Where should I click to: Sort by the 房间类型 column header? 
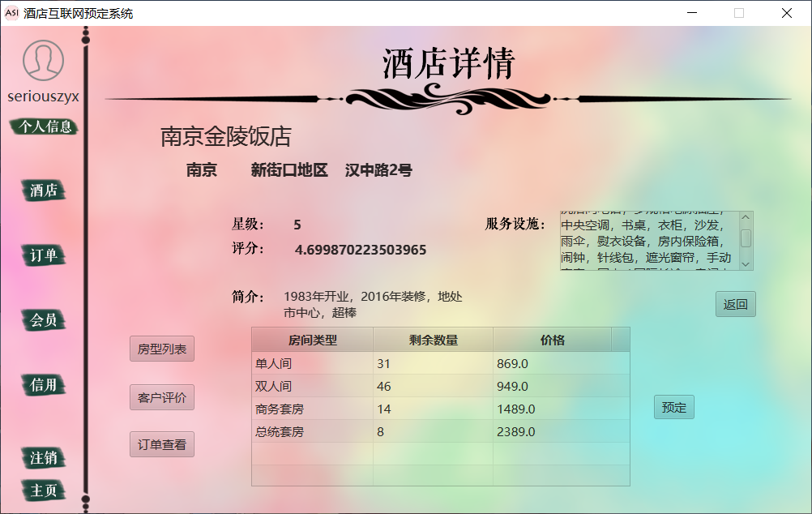tap(312, 340)
